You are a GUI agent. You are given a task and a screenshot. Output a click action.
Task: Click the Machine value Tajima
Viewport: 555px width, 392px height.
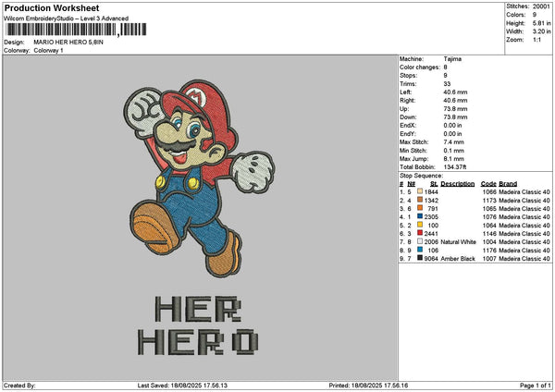(452, 59)
